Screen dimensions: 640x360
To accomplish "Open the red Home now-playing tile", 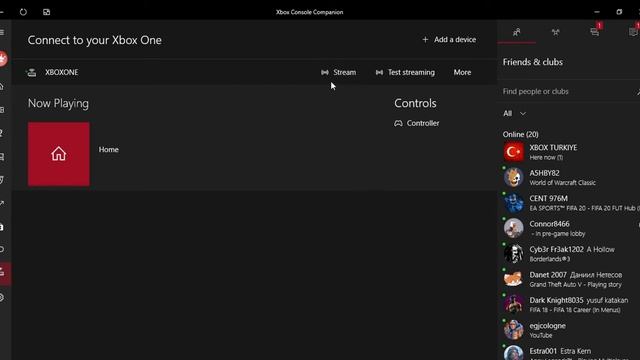I will click(x=59, y=154).
